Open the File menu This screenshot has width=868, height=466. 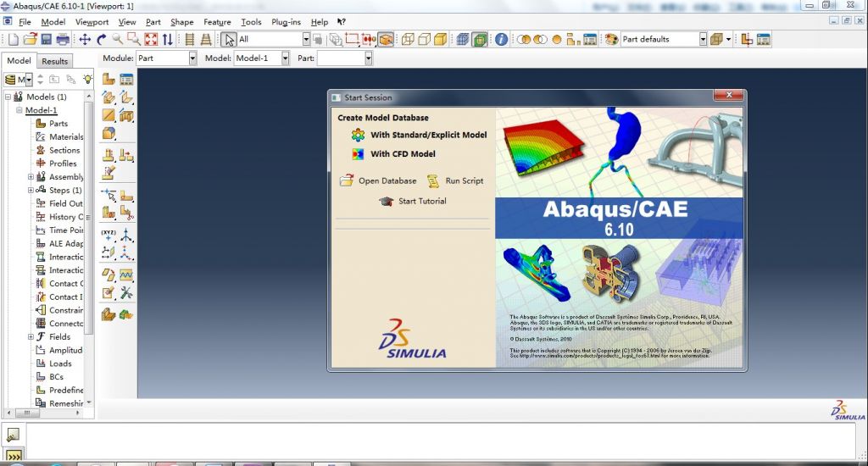tap(25, 21)
